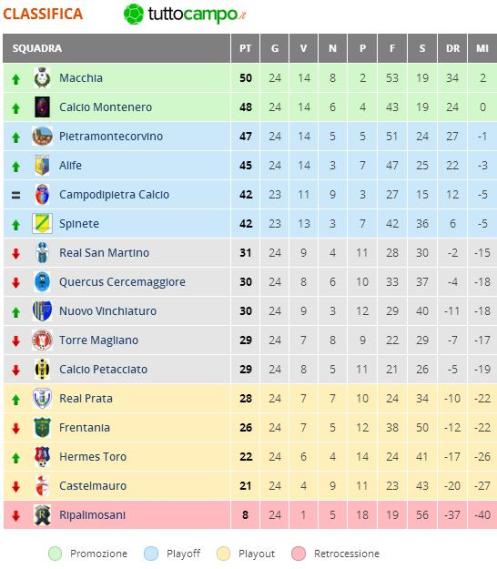Click the Spinete yellow-green crest
The image size is (497, 569).
click(x=42, y=223)
